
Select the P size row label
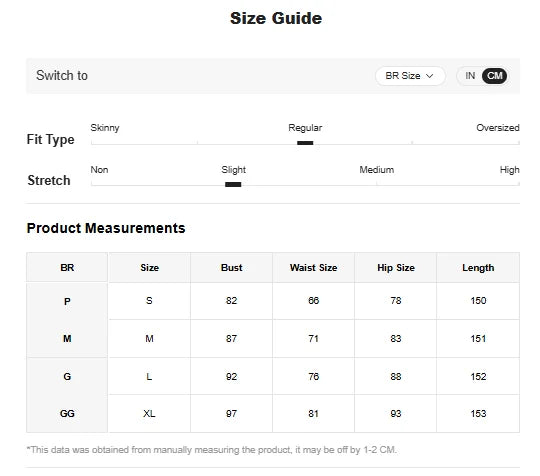coord(67,301)
